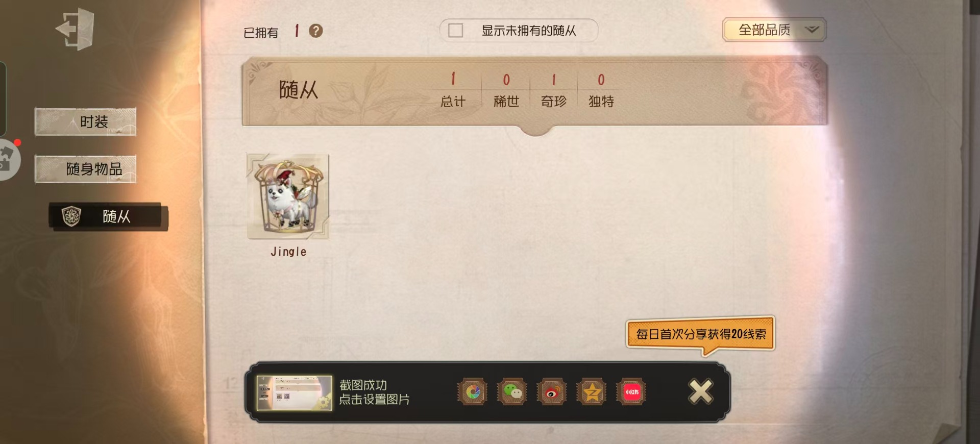
Task: Click the puzzle piece icon with red dot
Action: coord(7,159)
